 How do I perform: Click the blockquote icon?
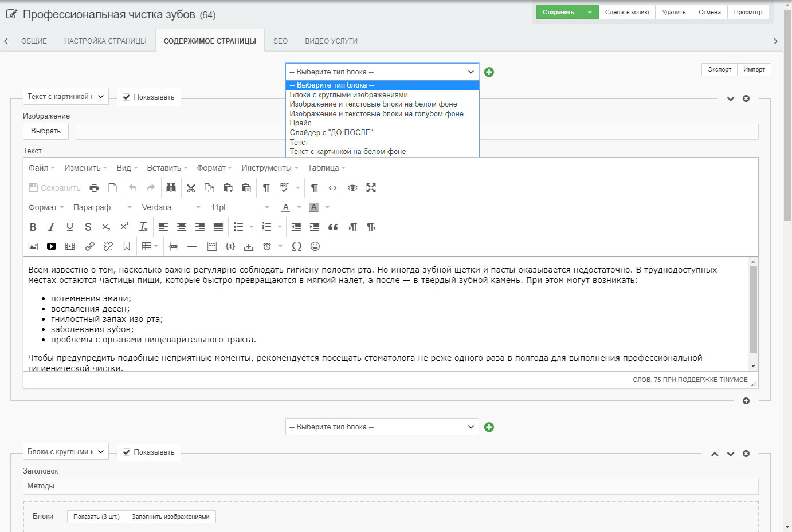tap(333, 227)
